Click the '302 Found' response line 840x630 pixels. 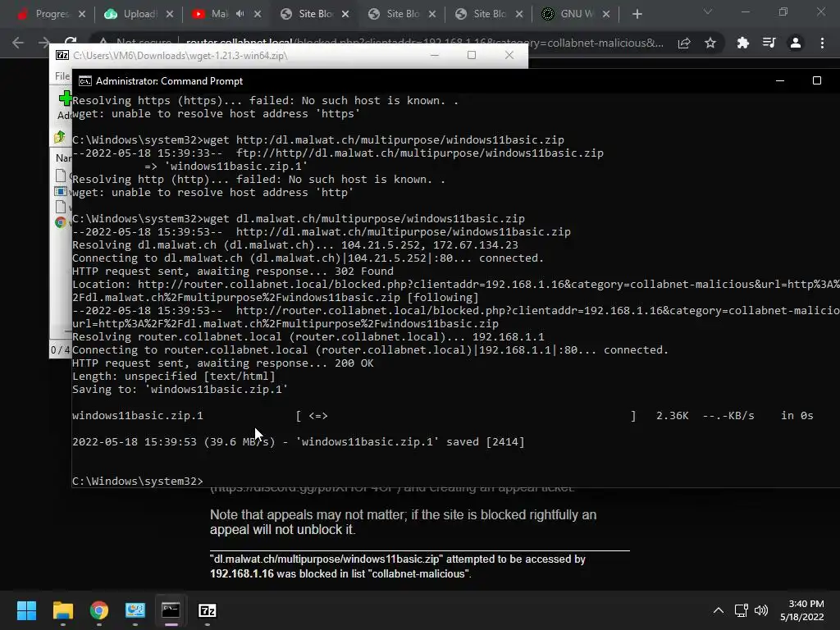[x=233, y=271]
